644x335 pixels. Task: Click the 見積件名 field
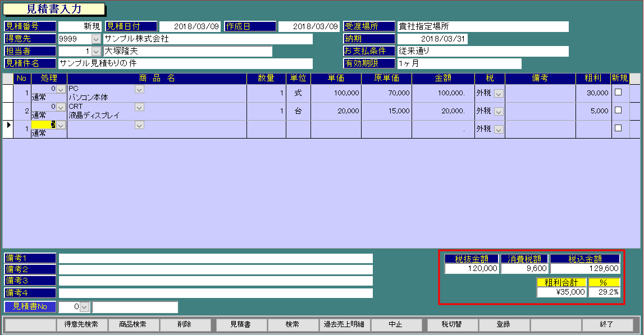click(x=185, y=63)
